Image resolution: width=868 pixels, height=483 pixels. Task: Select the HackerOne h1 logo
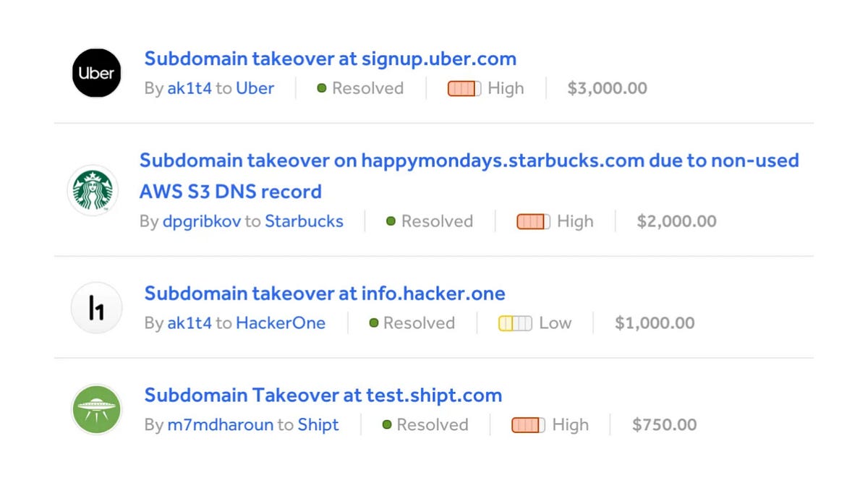click(x=96, y=307)
